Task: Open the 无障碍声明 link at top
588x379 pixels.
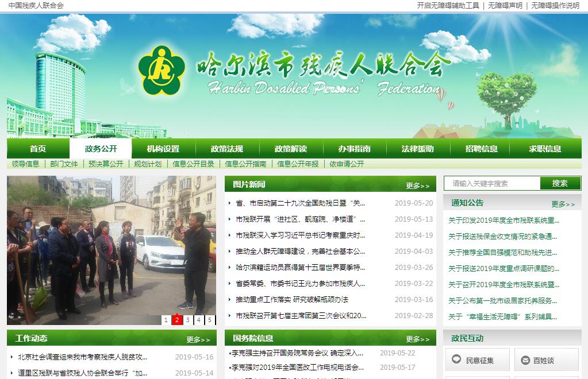Action: pyautogui.click(x=505, y=5)
